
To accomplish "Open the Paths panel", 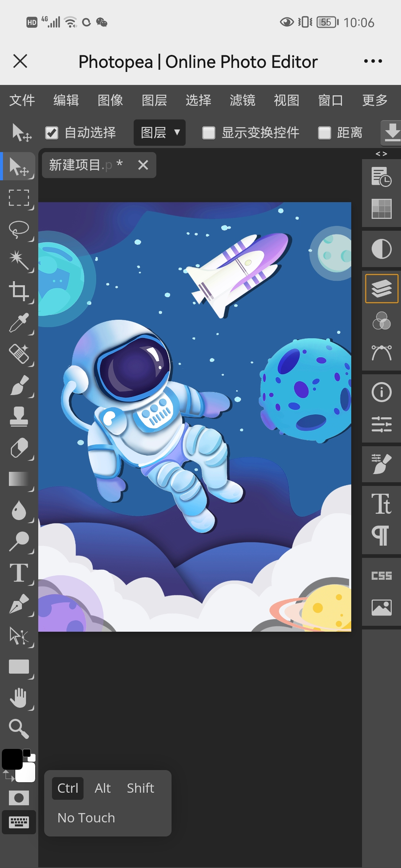I will click(381, 352).
